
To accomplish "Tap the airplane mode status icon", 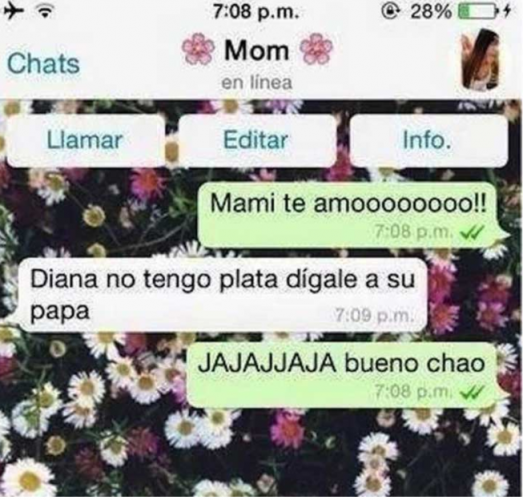I will point(12,12).
